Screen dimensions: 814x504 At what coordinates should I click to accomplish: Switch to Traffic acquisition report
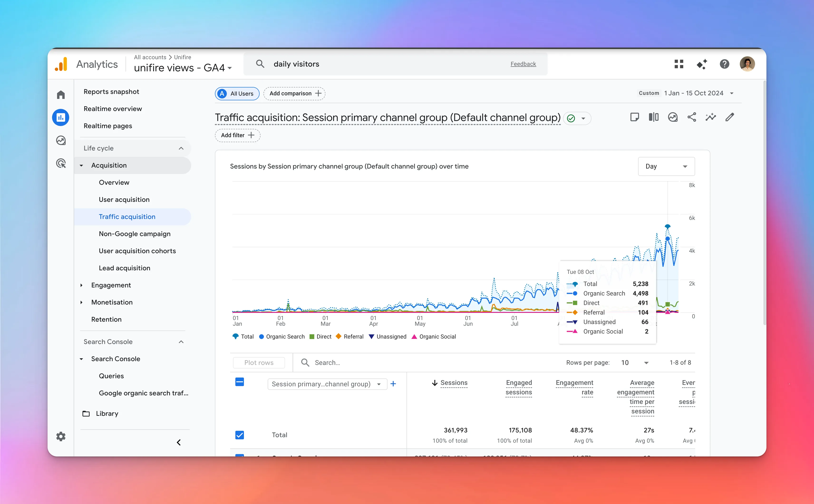127,216
